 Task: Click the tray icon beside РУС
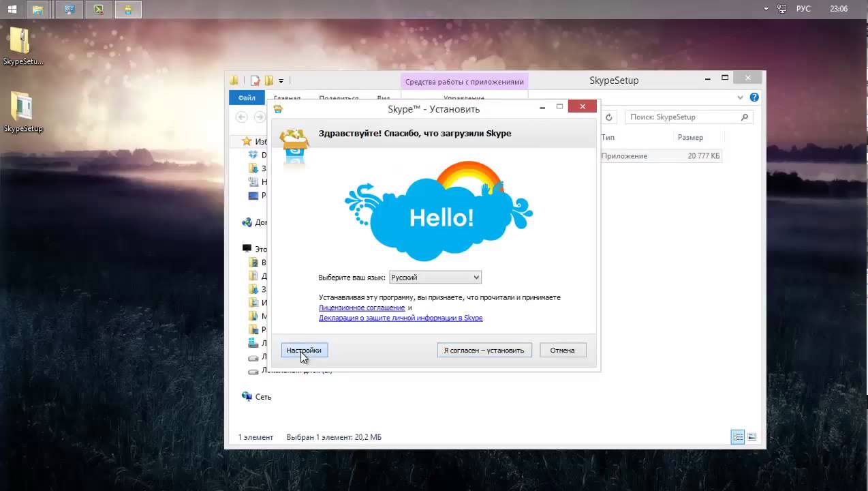click(x=782, y=9)
